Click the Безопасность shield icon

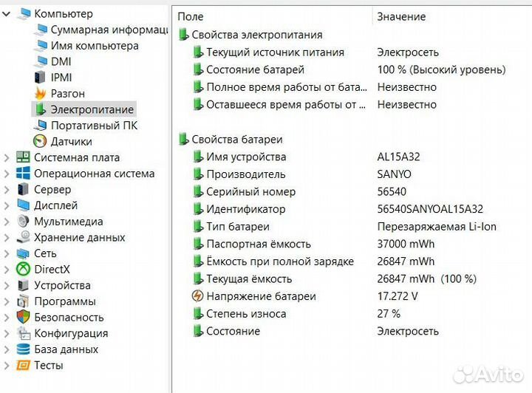23,317
